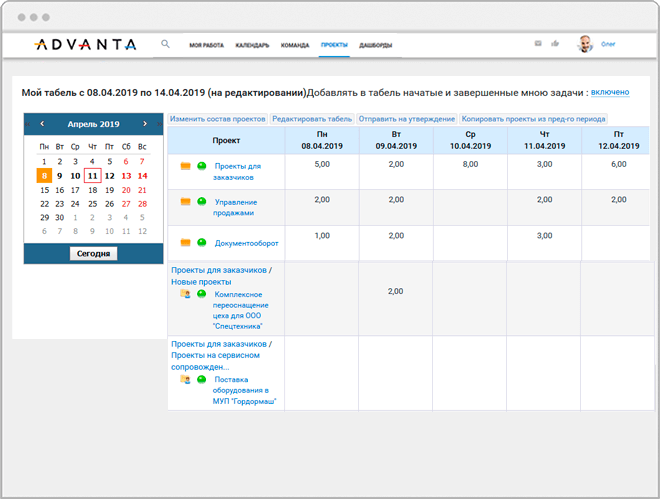Image resolution: width=660 pixels, height=499 pixels.
Task: Click timesheet title Мой табель с 08.04.2019
Action: pos(164,93)
